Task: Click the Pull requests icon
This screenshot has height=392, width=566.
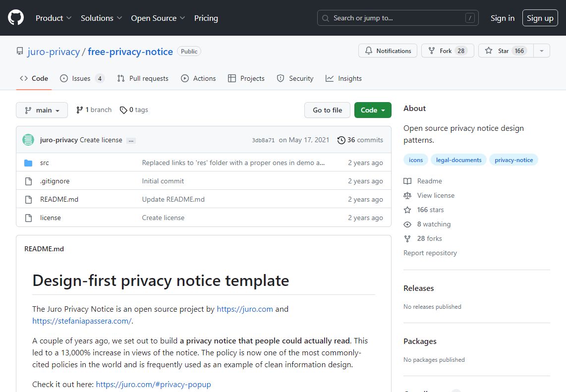Action: pos(121,78)
